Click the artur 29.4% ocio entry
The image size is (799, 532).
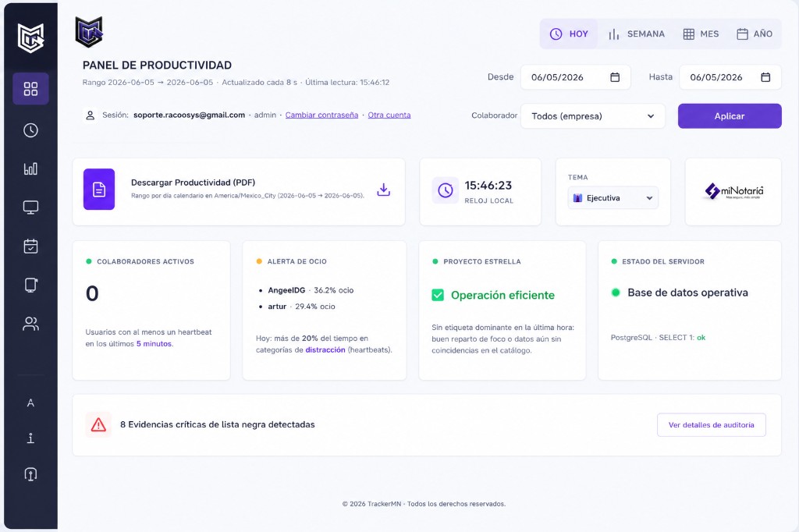point(302,307)
